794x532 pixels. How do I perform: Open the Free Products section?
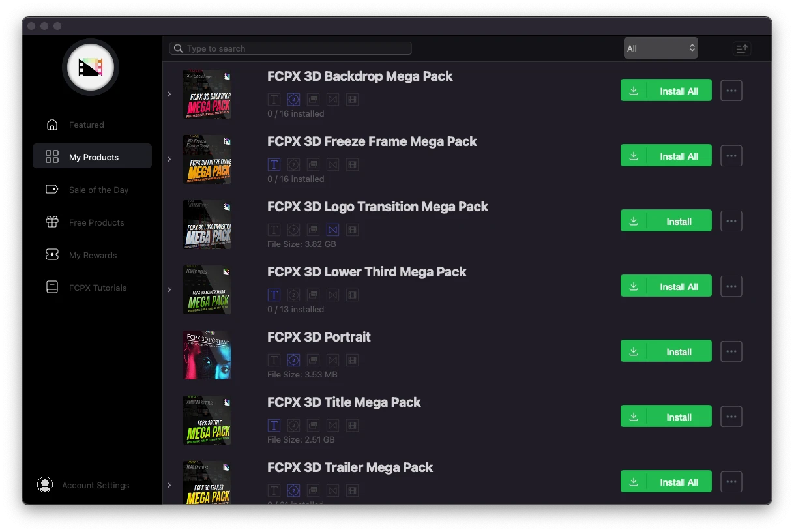point(92,222)
